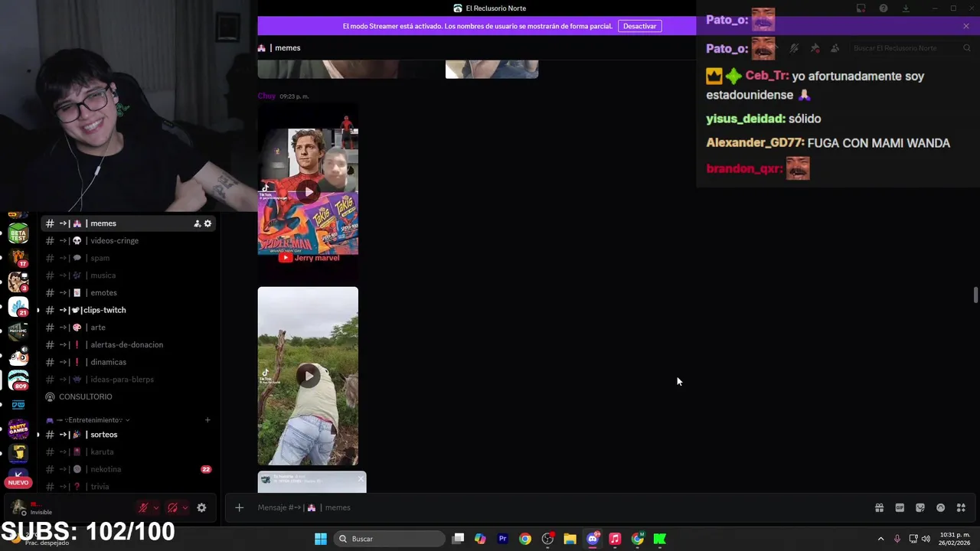Image resolution: width=980 pixels, height=551 pixels.
Task: Open the volume control in system tray
Action: point(926,539)
